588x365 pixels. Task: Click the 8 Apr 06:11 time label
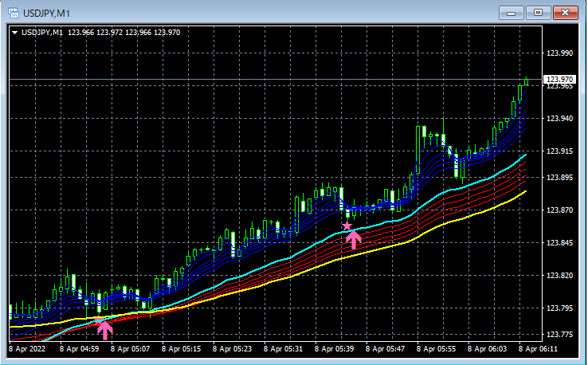[538, 349]
